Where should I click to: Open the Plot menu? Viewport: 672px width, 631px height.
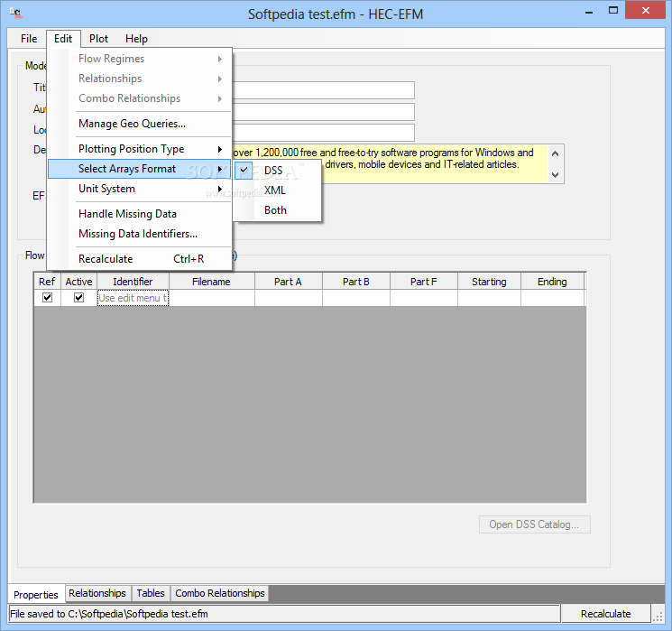(98, 39)
